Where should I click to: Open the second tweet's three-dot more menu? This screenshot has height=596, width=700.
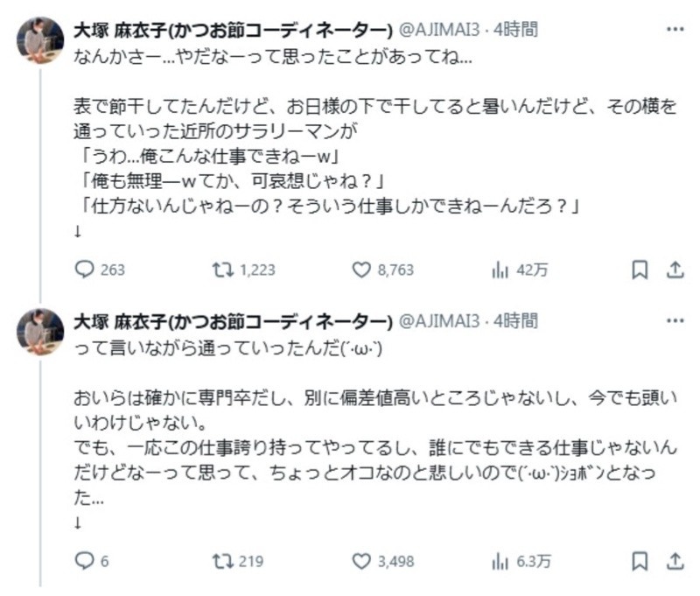pyautogui.click(x=675, y=320)
